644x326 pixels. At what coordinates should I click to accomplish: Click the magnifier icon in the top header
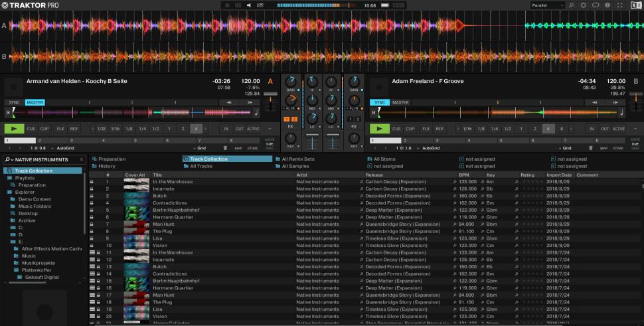coord(571,5)
